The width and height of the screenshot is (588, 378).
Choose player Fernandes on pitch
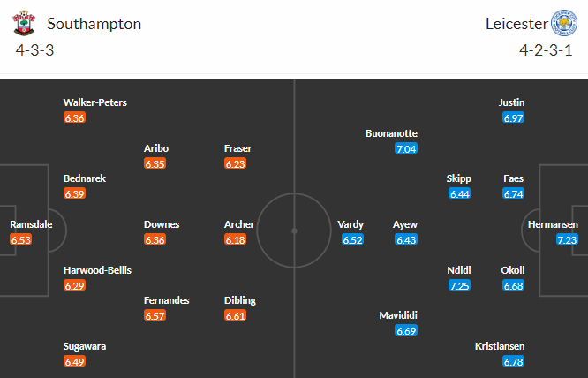pyautogui.click(x=166, y=300)
